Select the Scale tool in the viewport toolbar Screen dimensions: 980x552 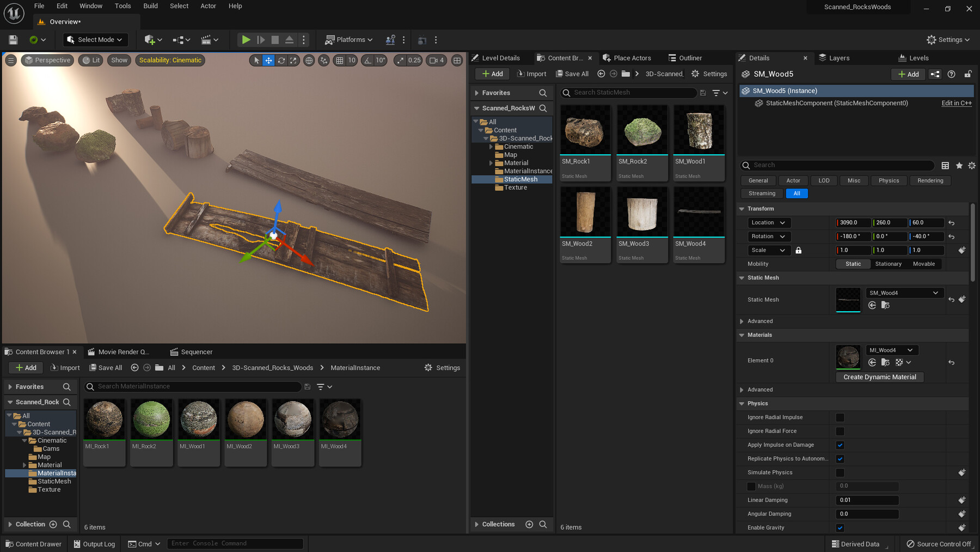(x=293, y=60)
